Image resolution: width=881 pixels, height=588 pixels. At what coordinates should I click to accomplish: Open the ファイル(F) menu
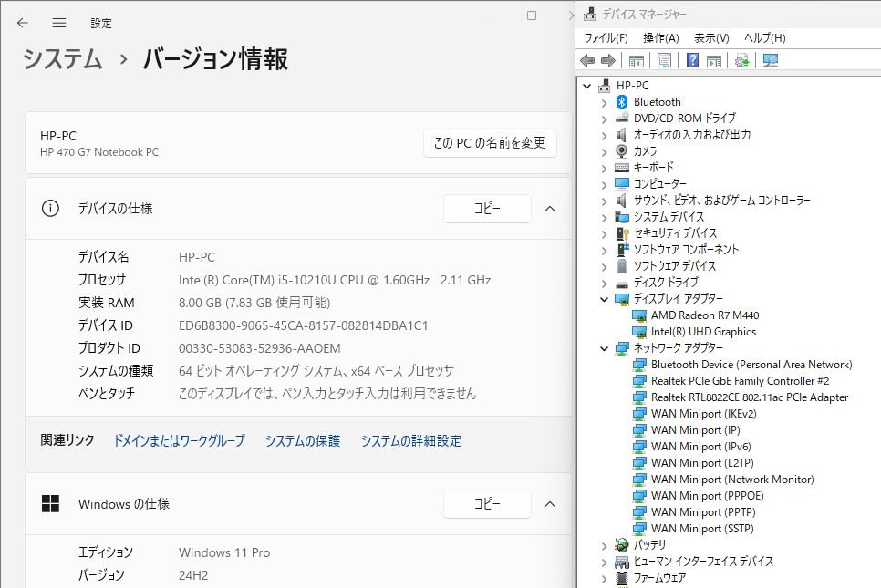pos(606,38)
